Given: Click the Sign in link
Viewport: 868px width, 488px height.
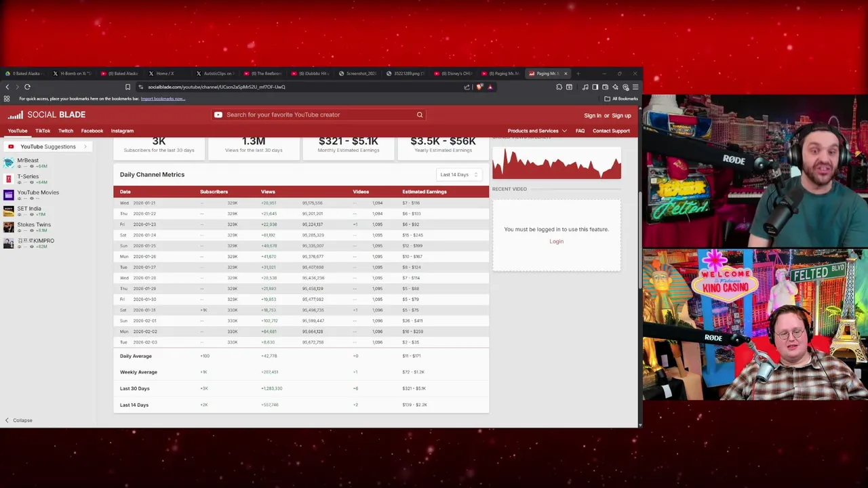Looking at the screenshot, I should [593, 115].
